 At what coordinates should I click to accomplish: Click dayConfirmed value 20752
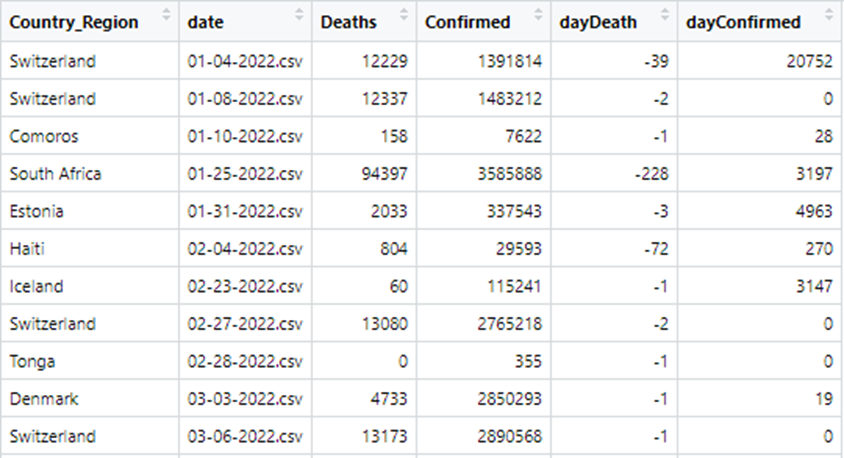(810, 61)
